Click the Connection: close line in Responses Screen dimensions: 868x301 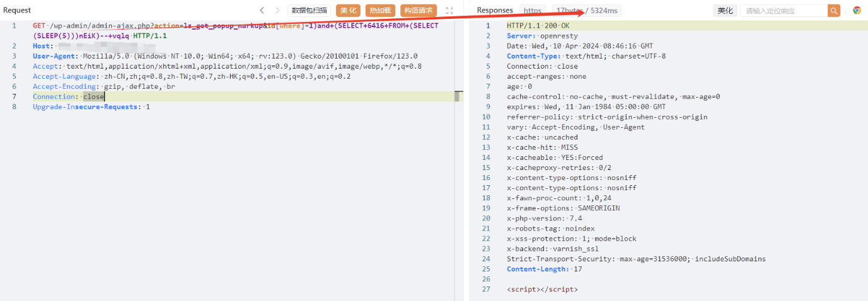coord(542,66)
